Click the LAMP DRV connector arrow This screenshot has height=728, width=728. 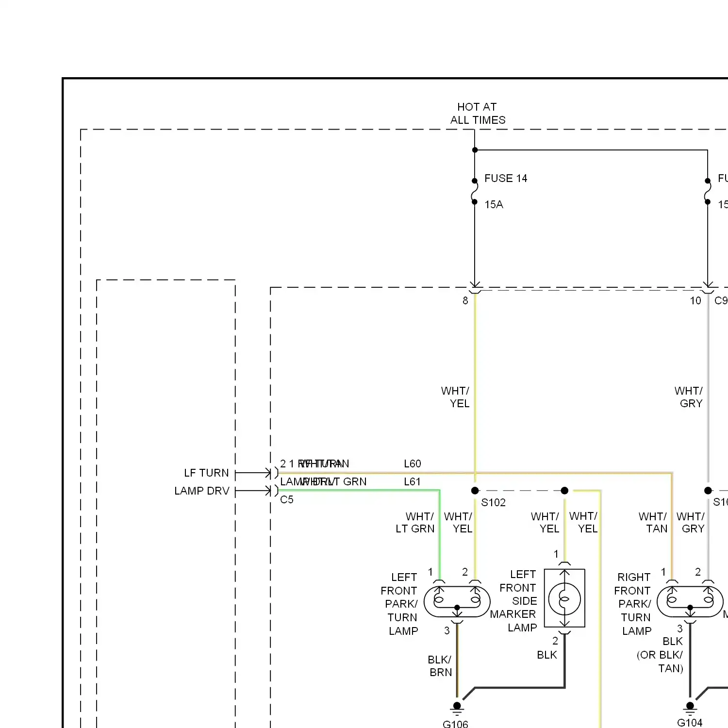tap(254, 491)
